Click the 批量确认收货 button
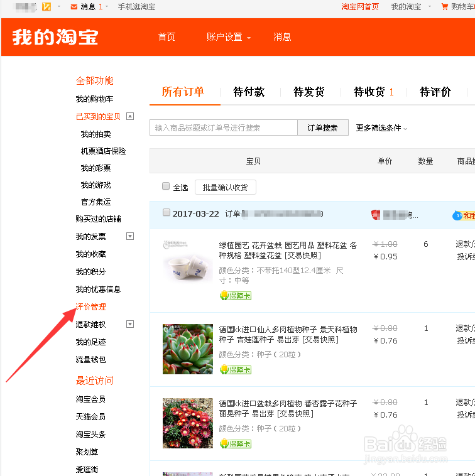Viewport: 475px width, 476px height. click(x=226, y=187)
